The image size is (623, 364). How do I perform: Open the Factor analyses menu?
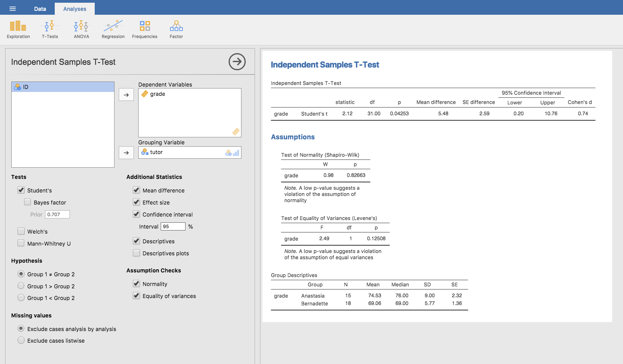point(176,30)
